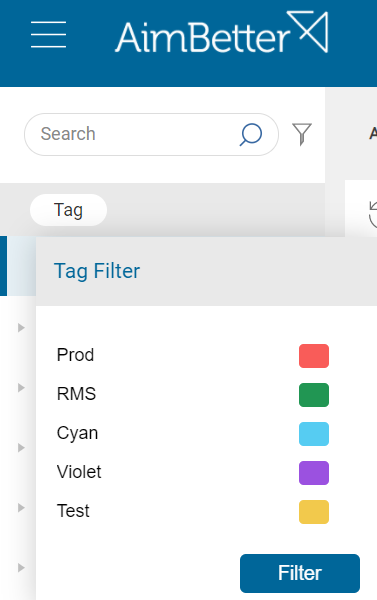Select the purple Violet tag swatch
The width and height of the screenshot is (377, 600).
click(x=314, y=473)
